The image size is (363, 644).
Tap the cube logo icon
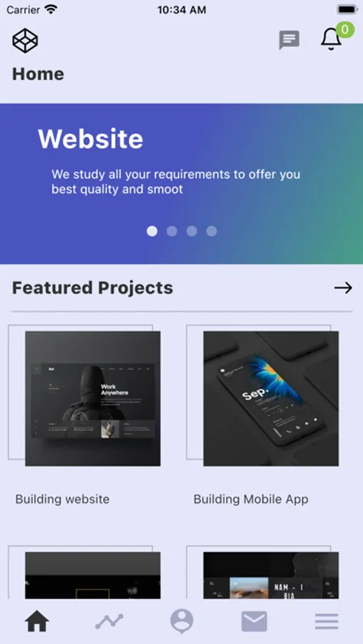pos(25,41)
